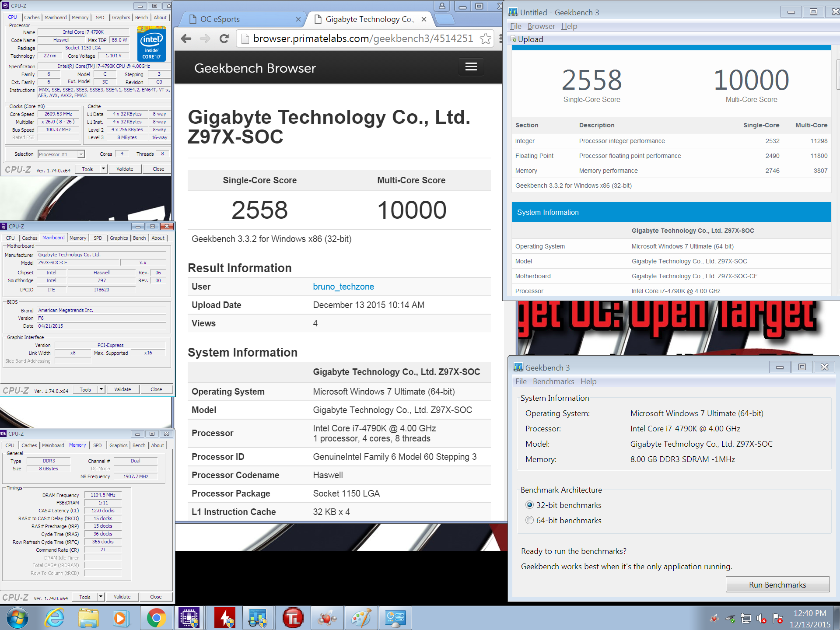Open the SPD tab in the top CPU-Z window
840x630 pixels.
pyautogui.click(x=100, y=17)
